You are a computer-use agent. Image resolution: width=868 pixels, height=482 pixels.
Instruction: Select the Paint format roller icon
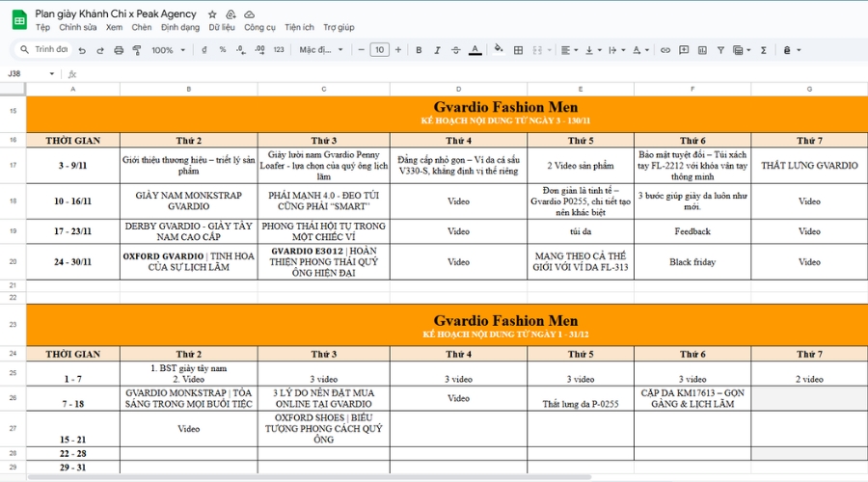136,50
